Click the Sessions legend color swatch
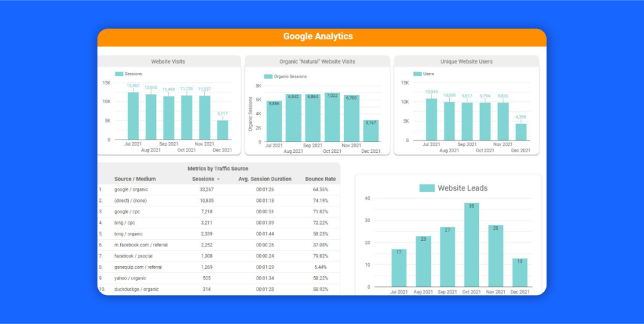Viewport: 644px width, 324px height. (x=119, y=74)
